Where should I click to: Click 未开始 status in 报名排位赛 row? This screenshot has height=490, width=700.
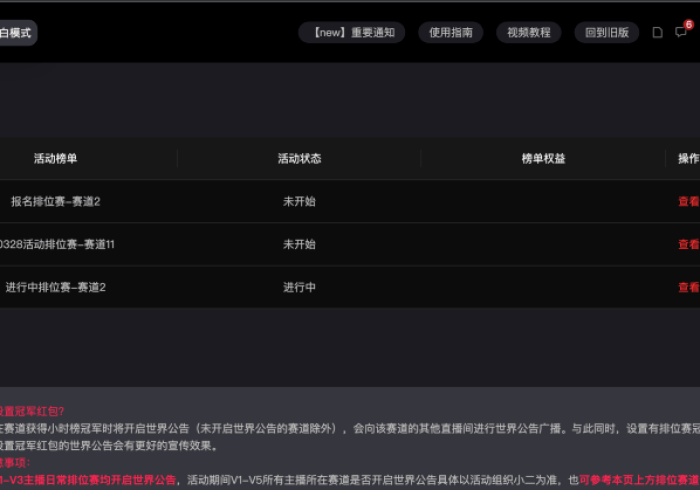click(x=299, y=201)
